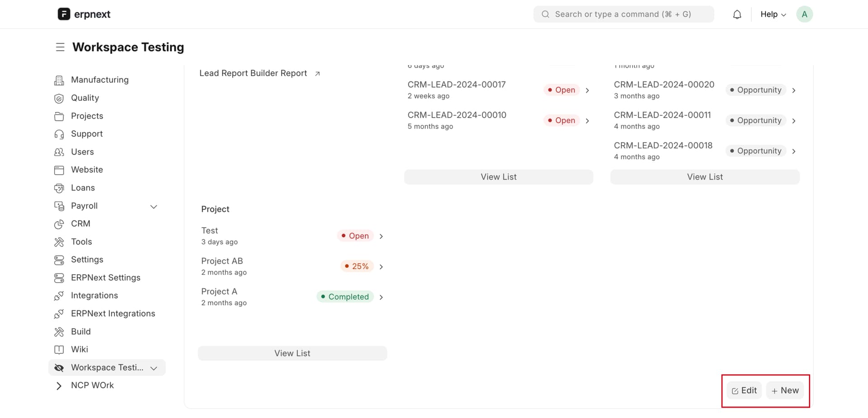This screenshot has height=418, width=868.
Task: Open Users via the people icon
Action: pos(59,152)
